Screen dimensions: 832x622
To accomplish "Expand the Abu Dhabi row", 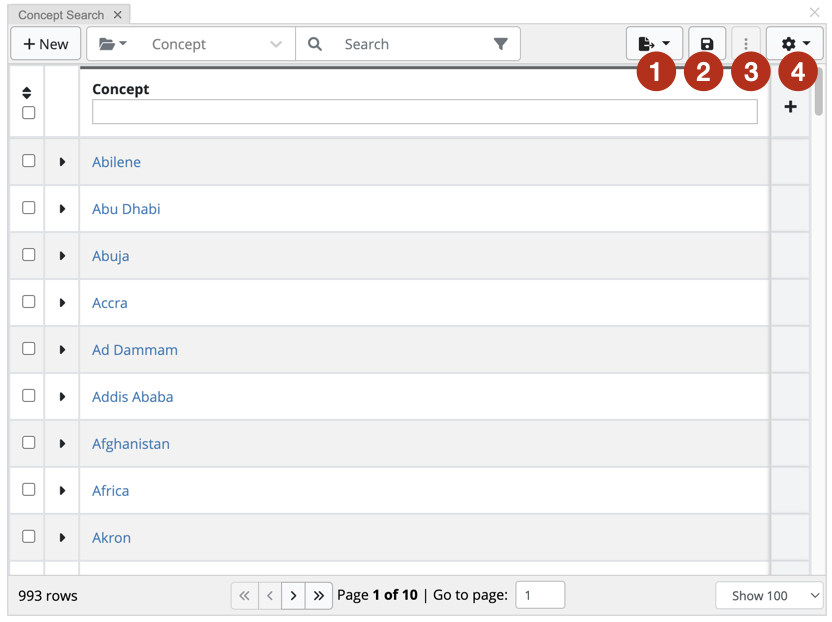I will coord(62,209).
